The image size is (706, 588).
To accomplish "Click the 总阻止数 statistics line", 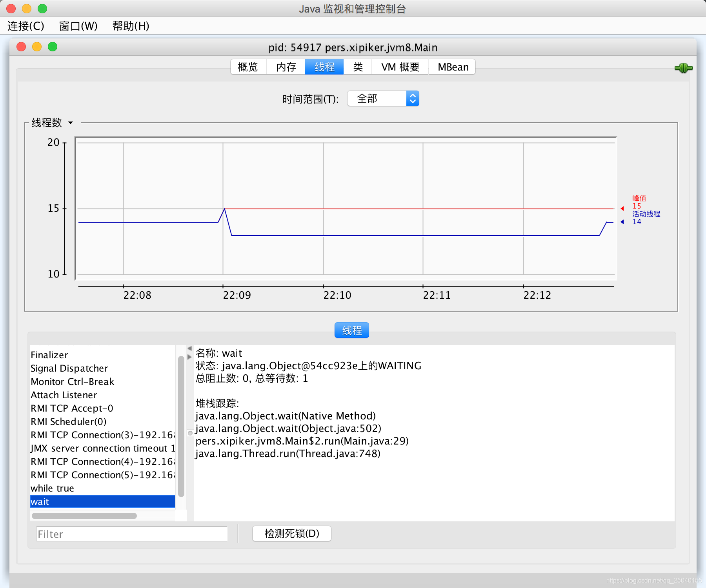I will coord(252,378).
